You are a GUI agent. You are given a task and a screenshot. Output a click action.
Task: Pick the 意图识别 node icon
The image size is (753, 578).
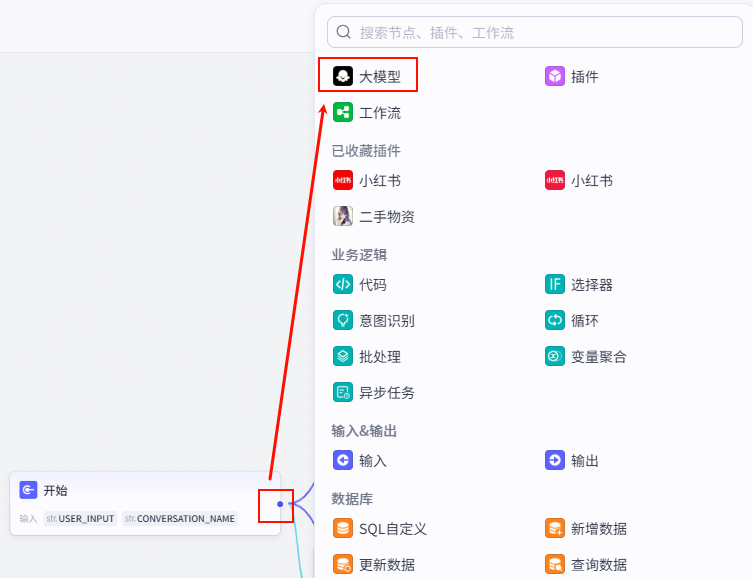pos(343,320)
